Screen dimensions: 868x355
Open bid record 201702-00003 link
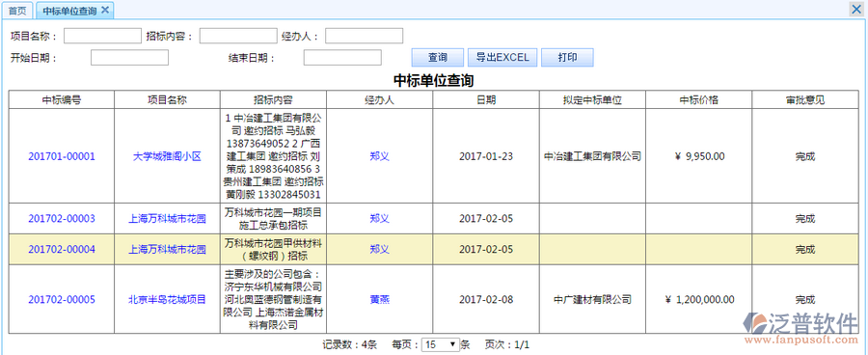pyautogui.click(x=62, y=219)
